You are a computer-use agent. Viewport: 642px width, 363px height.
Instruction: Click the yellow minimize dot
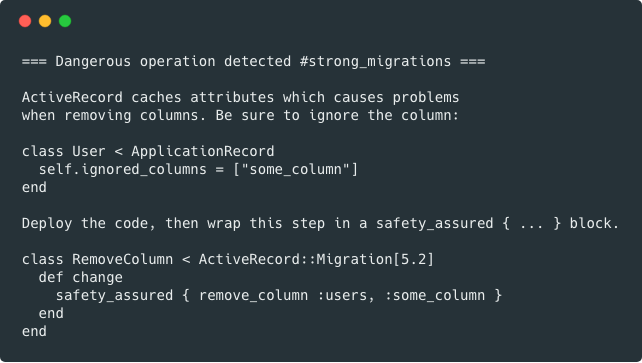pyautogui.click(x=45, y=21)
